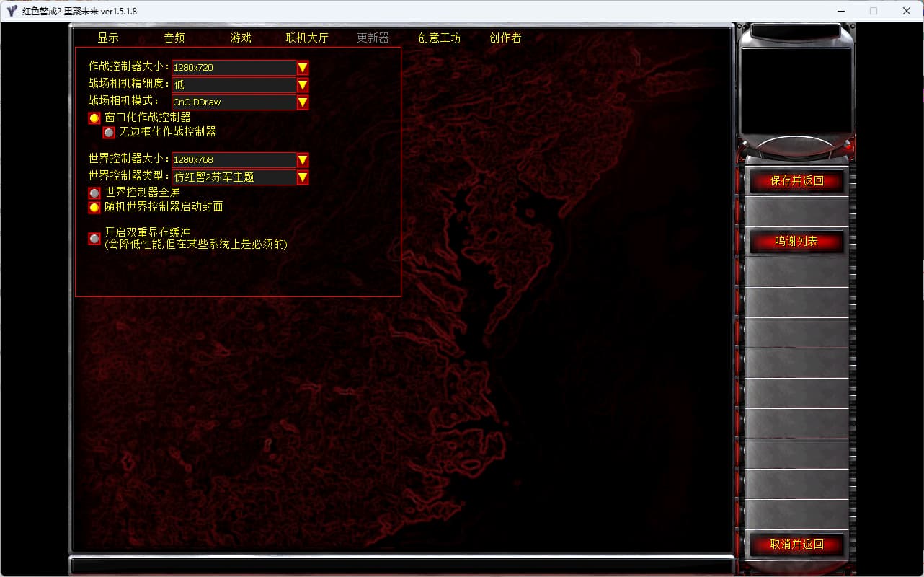Click the 会降低性能 note text
The width and height of the screenshot is (924, 577).
[196, 245]
